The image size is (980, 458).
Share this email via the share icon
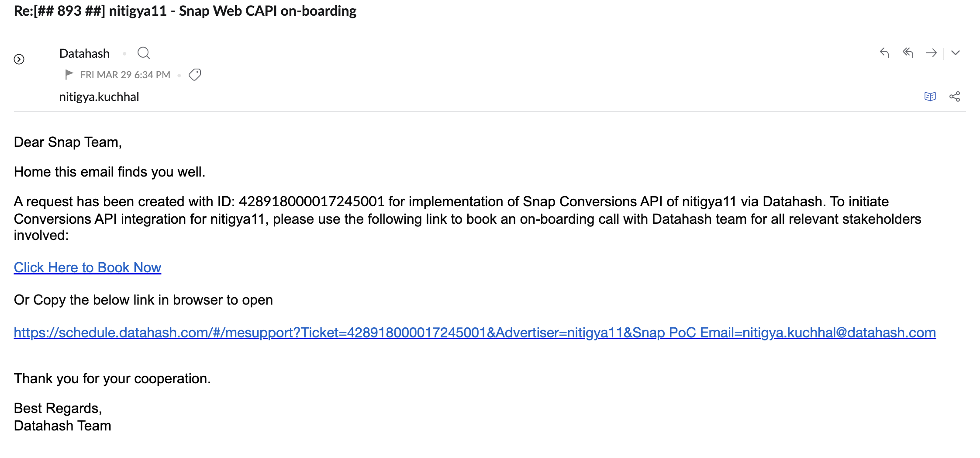pyautogui.click(x=955, y=97)
